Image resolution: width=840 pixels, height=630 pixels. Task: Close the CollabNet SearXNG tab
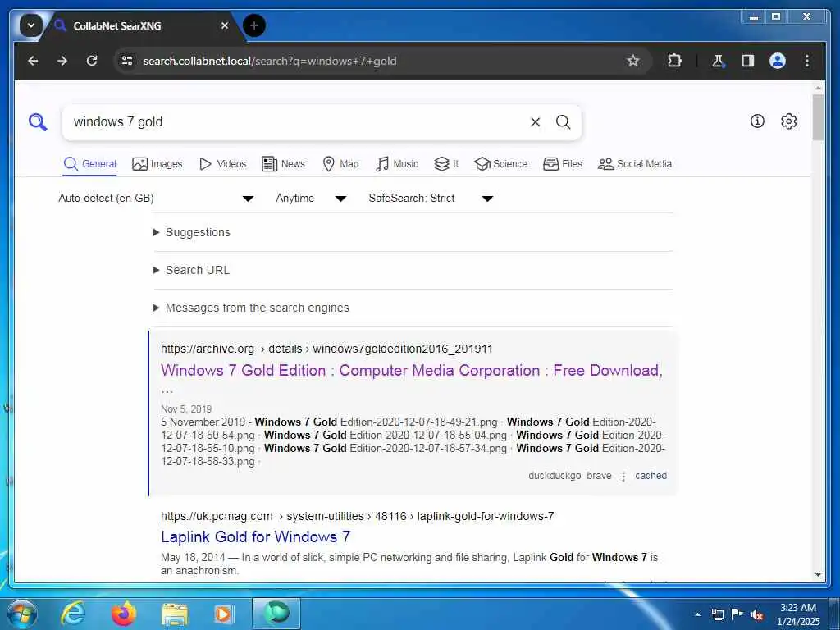point(225,25)
